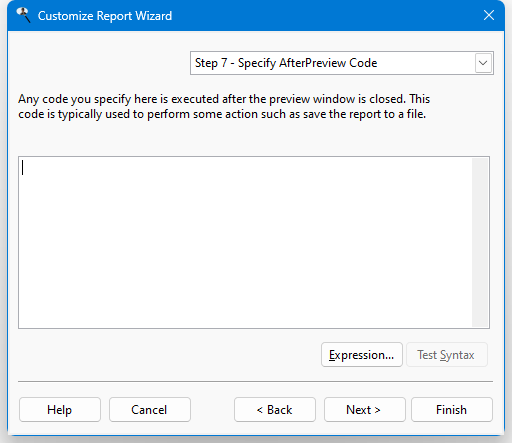This screenshot has width=512, height=443.
Task: Open the Expression builder button
Action: [x=362, y=355]
